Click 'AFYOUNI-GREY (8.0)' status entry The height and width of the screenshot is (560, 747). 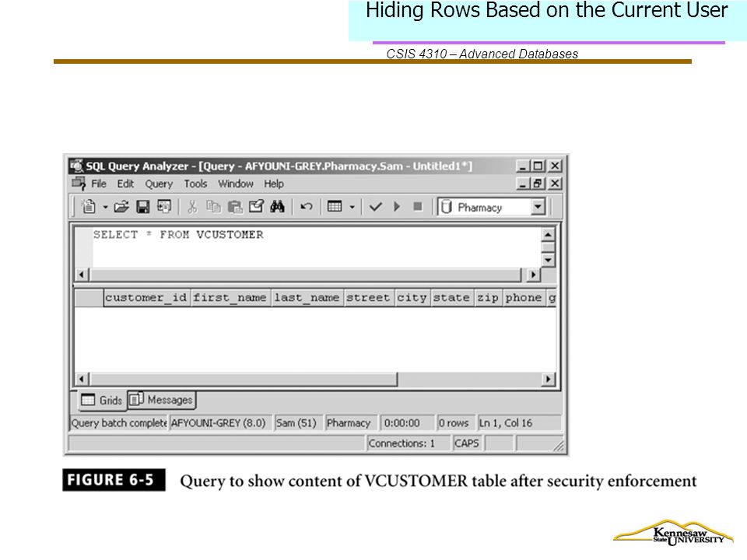(x=218, y=423)
